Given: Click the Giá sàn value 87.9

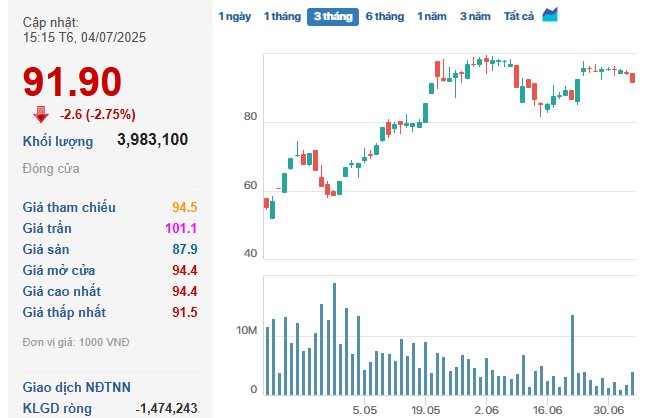Looking at the screenshot, I should [184, 249].
